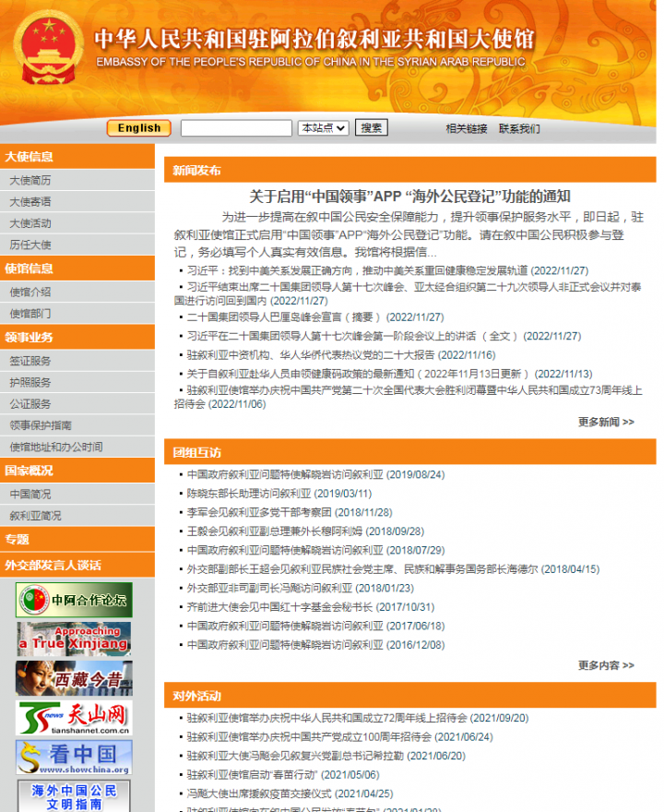Open the 相关链接 related links page
The width and height of the screenshot is (664, 812).
coord(467,129)
